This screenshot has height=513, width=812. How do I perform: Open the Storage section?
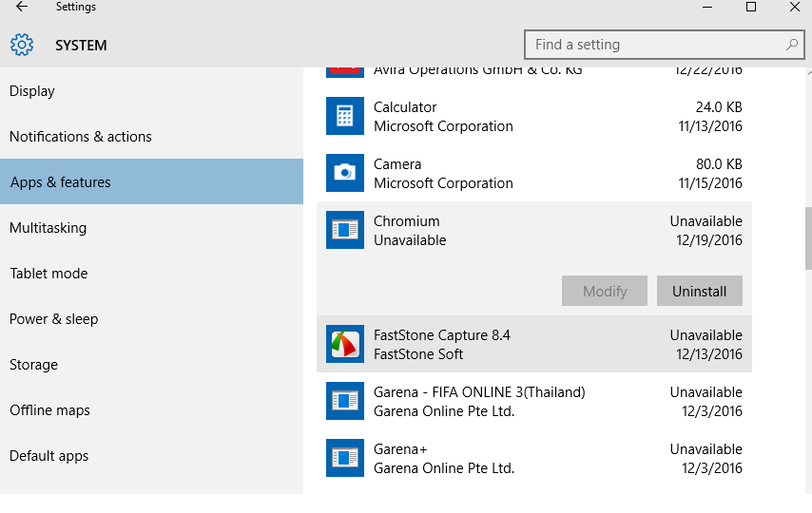tap(34, 365)
